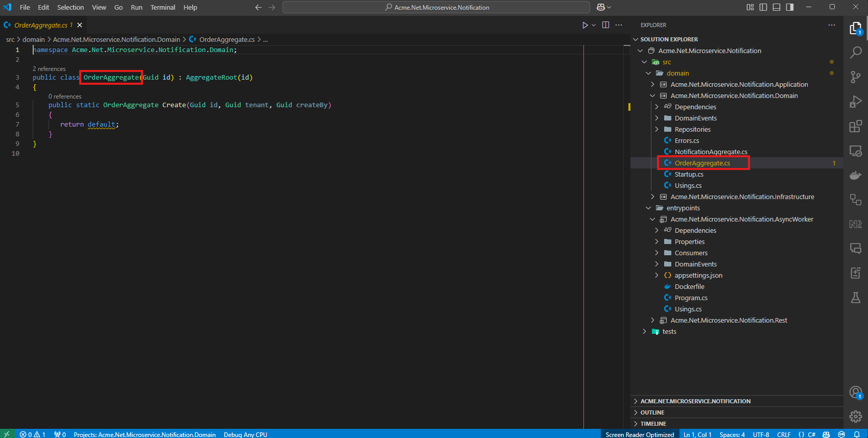Open editor More Actions ellipsis
Screen dimensions: 868x438
619,25
